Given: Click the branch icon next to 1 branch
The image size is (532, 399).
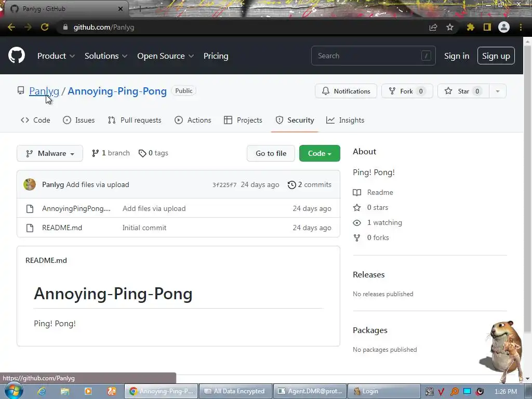Looking at the screenshot, I should point(96,153).
